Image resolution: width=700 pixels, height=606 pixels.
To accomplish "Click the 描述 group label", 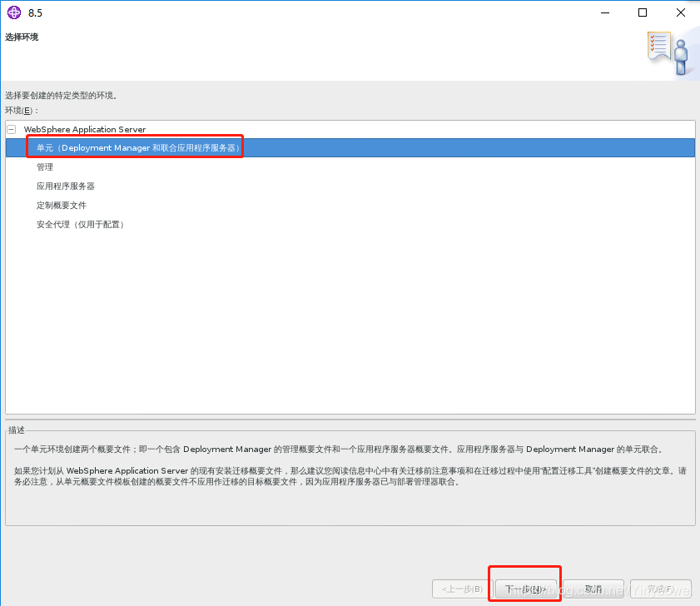I will 17,430.
